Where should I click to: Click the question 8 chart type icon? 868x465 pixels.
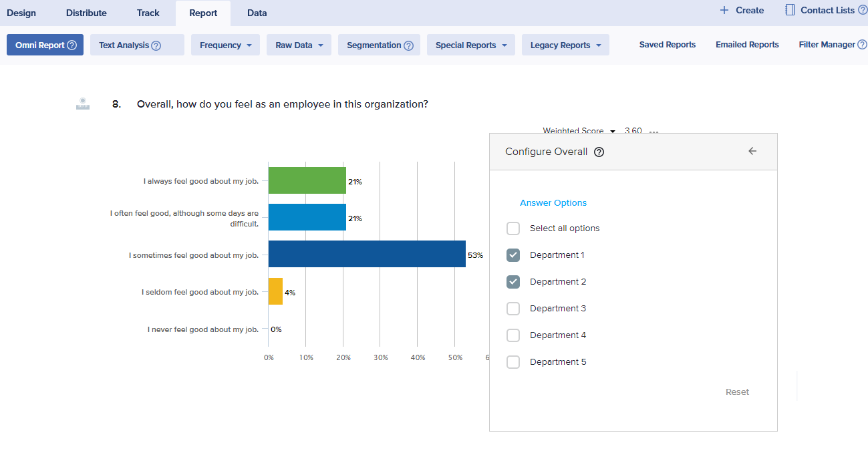click(x=83, y=104)
